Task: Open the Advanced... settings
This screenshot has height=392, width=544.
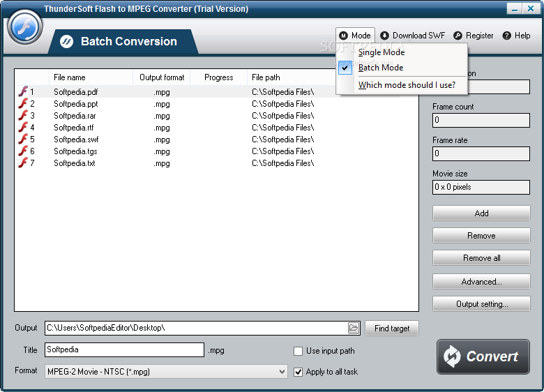Action: pos(481,282)
